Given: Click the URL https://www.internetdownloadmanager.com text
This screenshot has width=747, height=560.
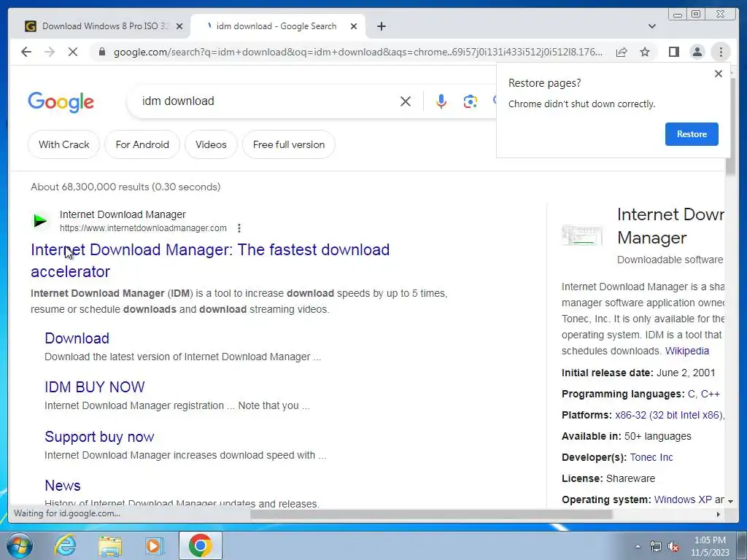Looking at the screenshot, I should coord(144,228).
